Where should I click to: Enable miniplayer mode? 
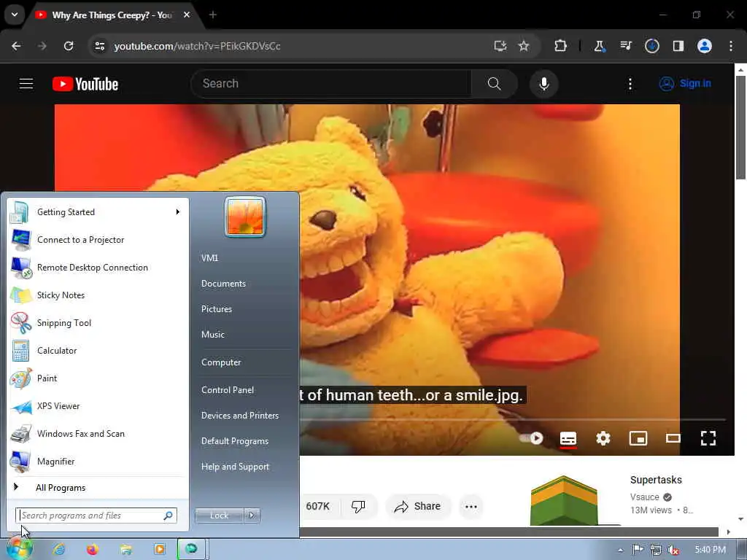638,438
